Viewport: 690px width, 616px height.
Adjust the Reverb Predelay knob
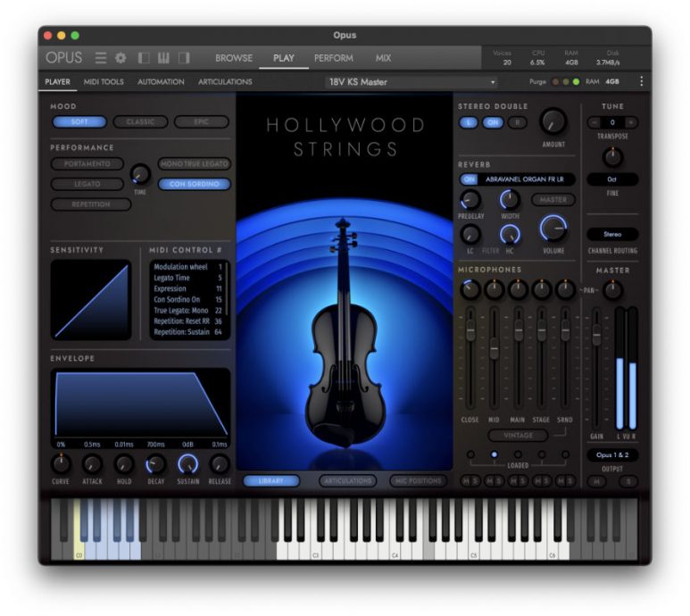470,200
